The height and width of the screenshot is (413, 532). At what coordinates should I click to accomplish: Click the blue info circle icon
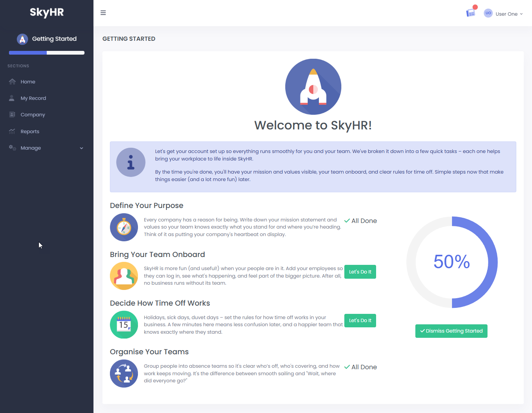(x=131, y=162)
